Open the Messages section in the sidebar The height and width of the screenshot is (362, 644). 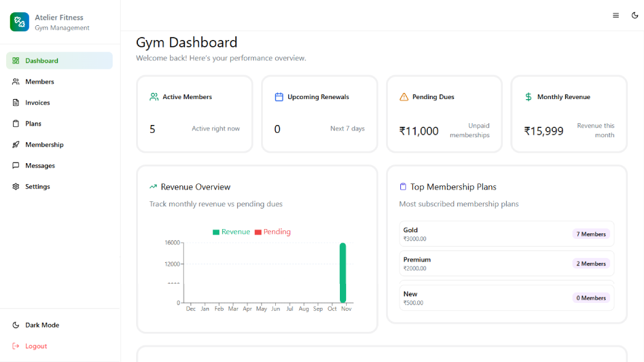[x=40, y=166]
